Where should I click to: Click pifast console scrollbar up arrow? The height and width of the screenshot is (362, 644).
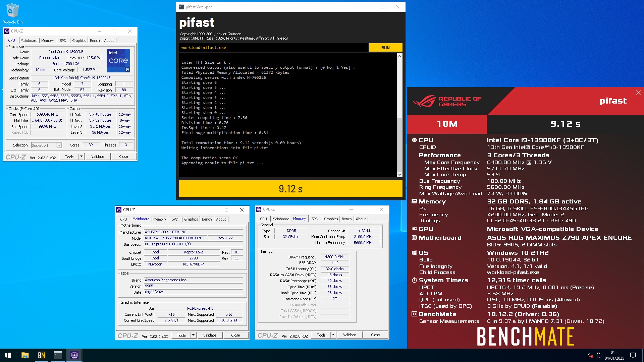(399, 56)
